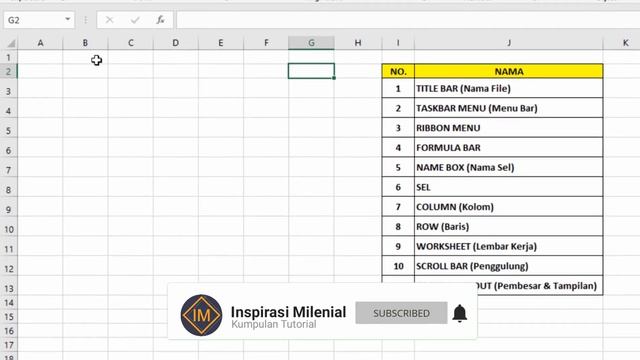Click the Inspirasi Milenial IM channel logo
Viewport: 640px width, 360px height.
click(202, 315)
